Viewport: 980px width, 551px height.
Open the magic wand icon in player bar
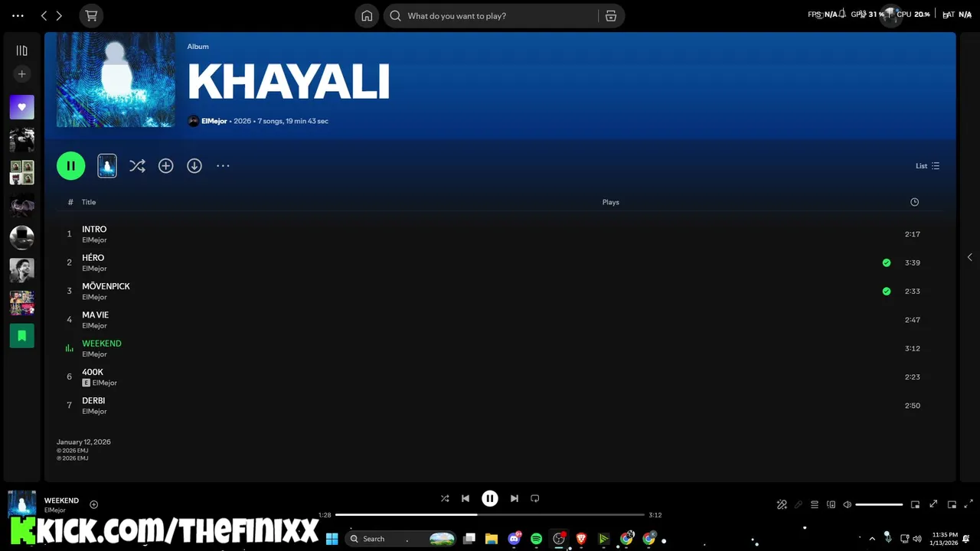pos(782,504)
